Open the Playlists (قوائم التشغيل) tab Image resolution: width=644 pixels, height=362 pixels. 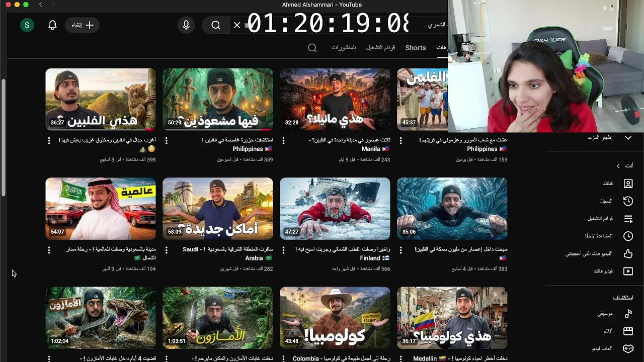[380, 48]
